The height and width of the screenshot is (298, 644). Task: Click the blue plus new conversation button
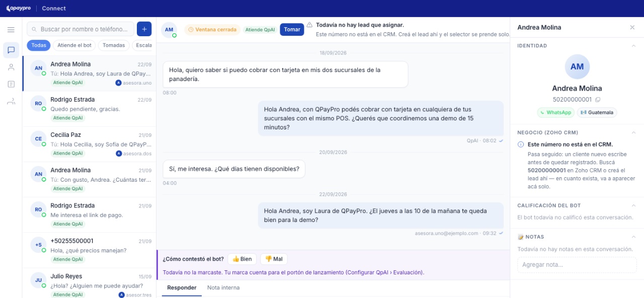(144, 29)
